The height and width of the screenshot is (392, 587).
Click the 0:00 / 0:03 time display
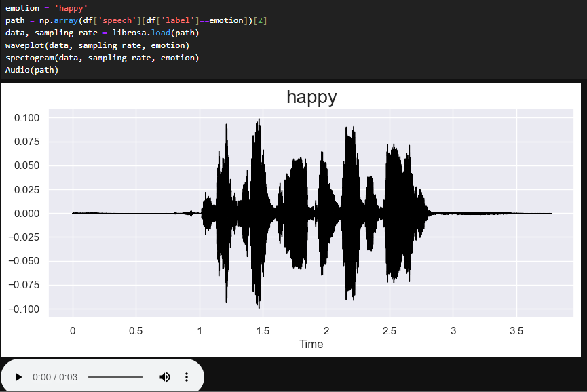click(x=55, y=377)
